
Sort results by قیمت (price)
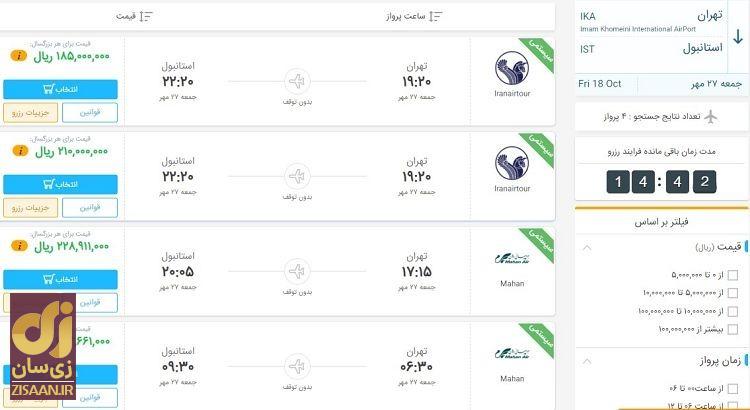click(134, 16)
